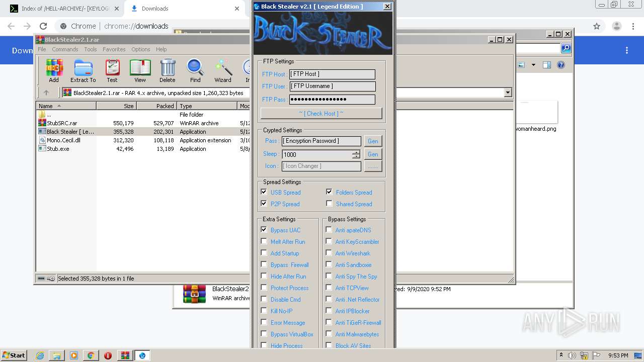Open the WinRAR Commands menu

[x=65, y=49]
